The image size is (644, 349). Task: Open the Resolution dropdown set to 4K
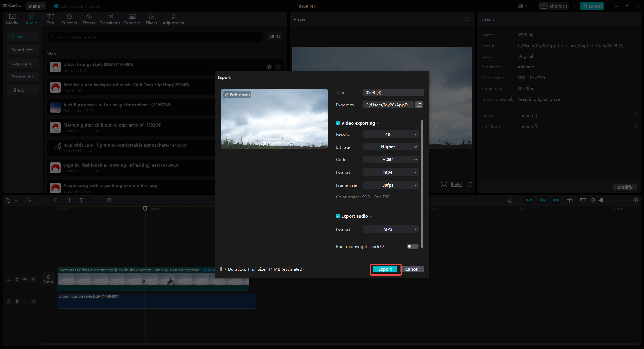tap(390, 134)
